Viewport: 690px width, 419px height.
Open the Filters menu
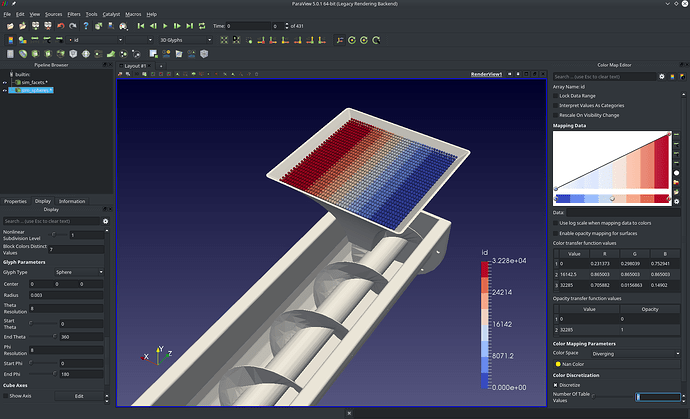tap(74, 15)
